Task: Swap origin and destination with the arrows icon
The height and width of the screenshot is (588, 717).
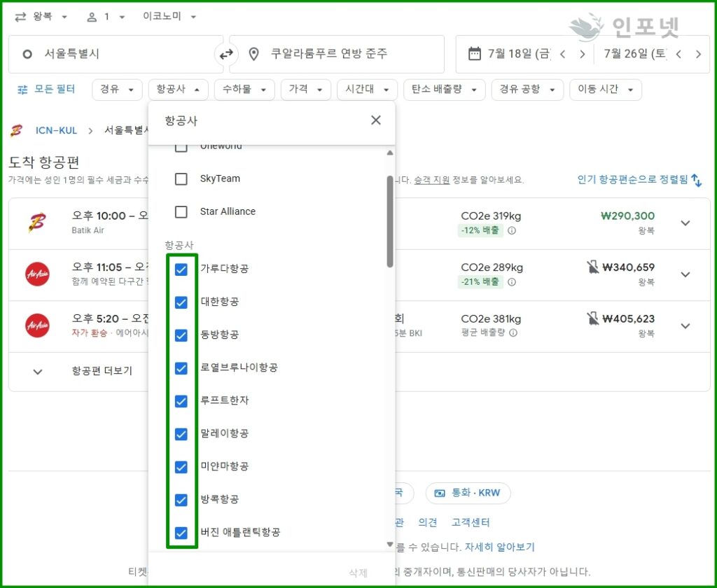Action: tap(226, 55)
